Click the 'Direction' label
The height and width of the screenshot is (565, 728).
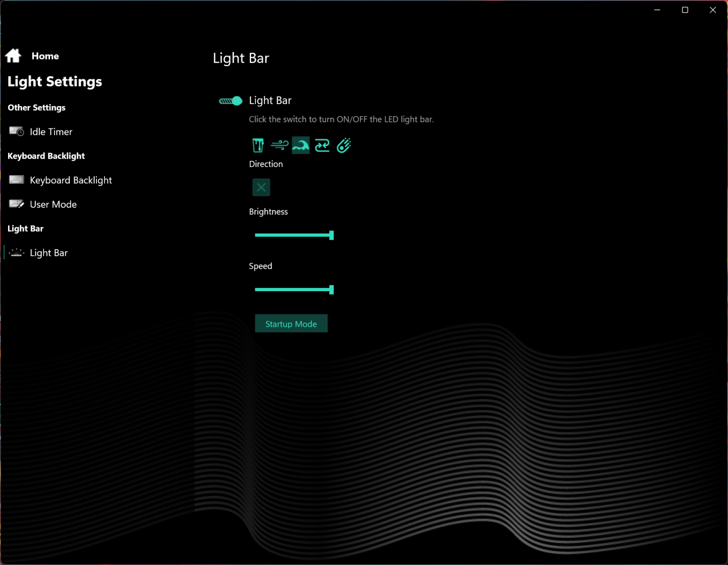266,164
